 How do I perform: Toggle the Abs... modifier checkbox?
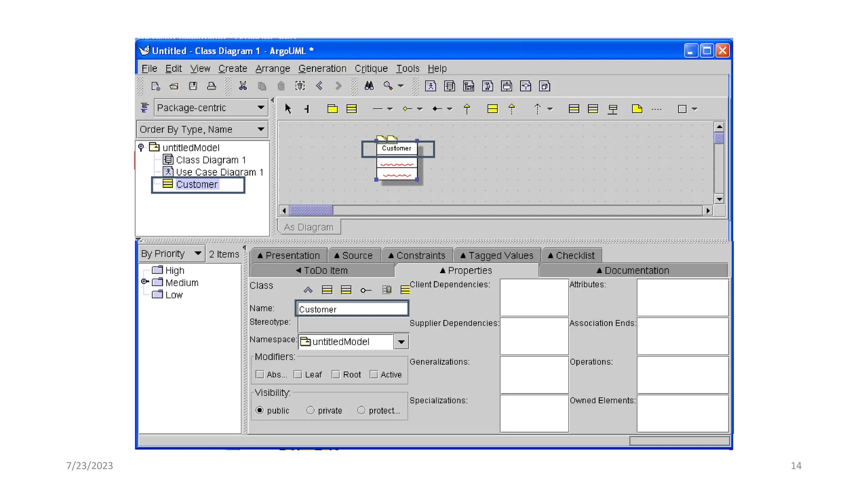260,374
